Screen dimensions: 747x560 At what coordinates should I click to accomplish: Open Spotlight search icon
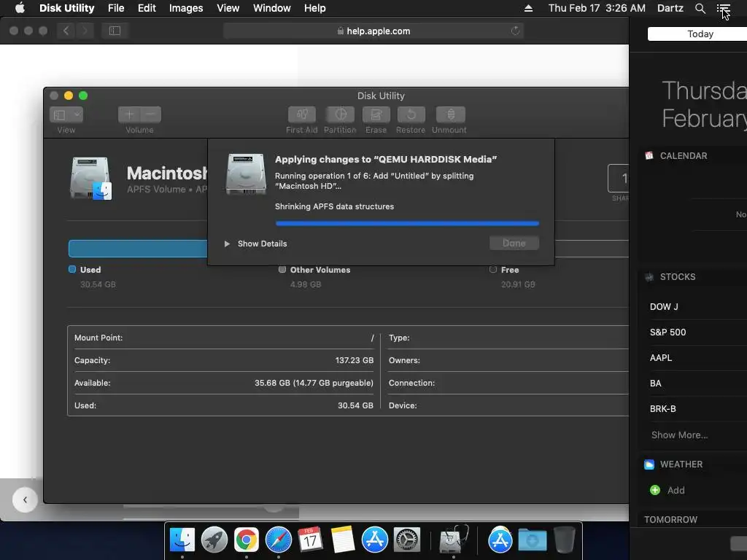[700, 8]
